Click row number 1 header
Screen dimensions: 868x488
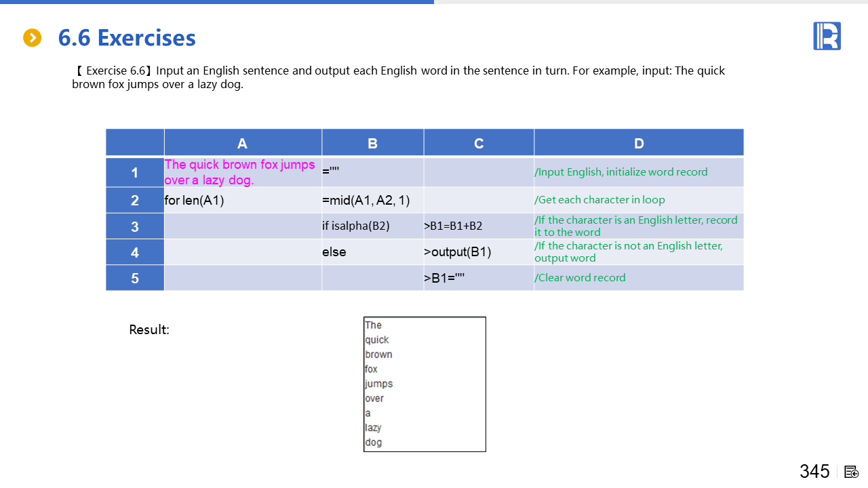pyautogui.click(x=135, y=173)
